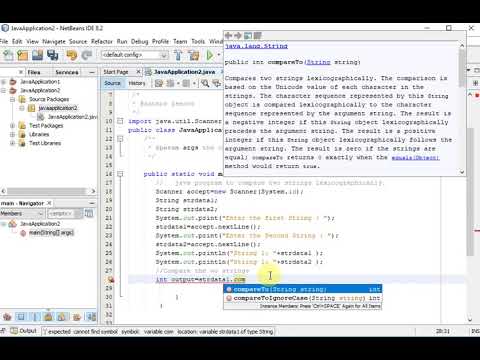Open the Team menu
The width and height of the screenshot is (480, 360).
(x=180, y=41)
